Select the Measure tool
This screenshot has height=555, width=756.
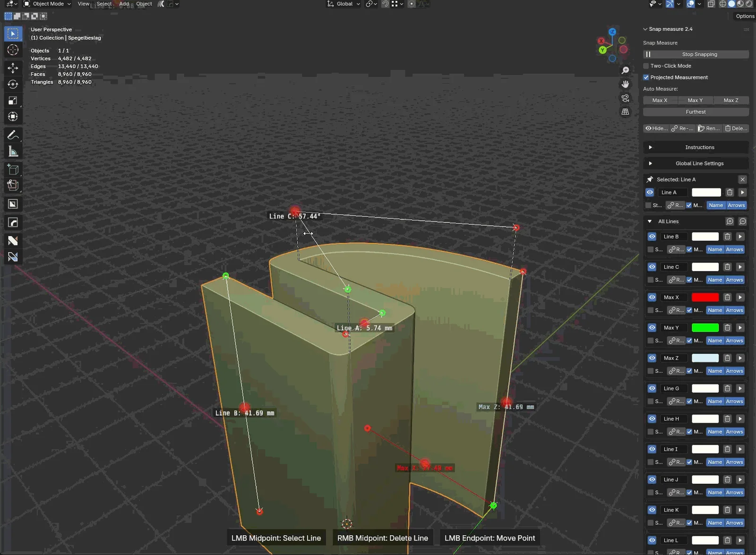(x=13, y=151)
